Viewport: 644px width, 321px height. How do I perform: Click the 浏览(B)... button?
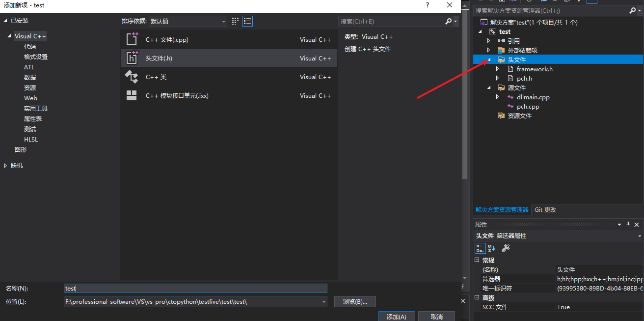point(355,301)
